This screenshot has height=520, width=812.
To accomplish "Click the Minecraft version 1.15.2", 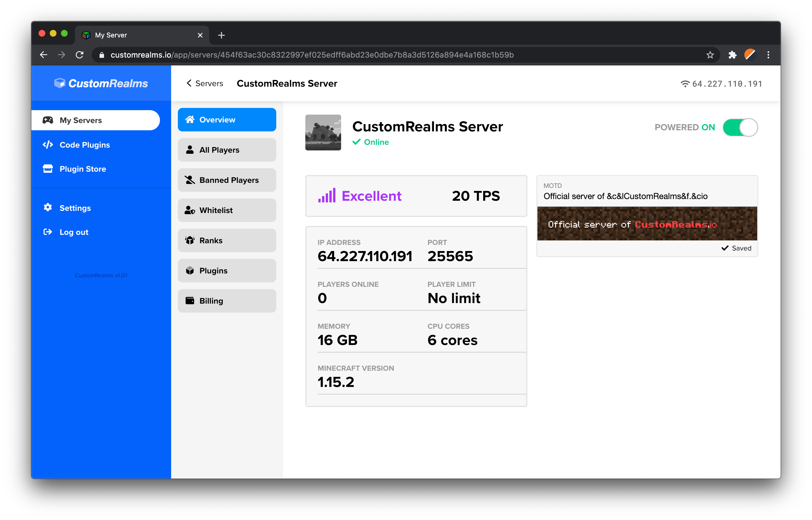I will (x=336, y=382).
